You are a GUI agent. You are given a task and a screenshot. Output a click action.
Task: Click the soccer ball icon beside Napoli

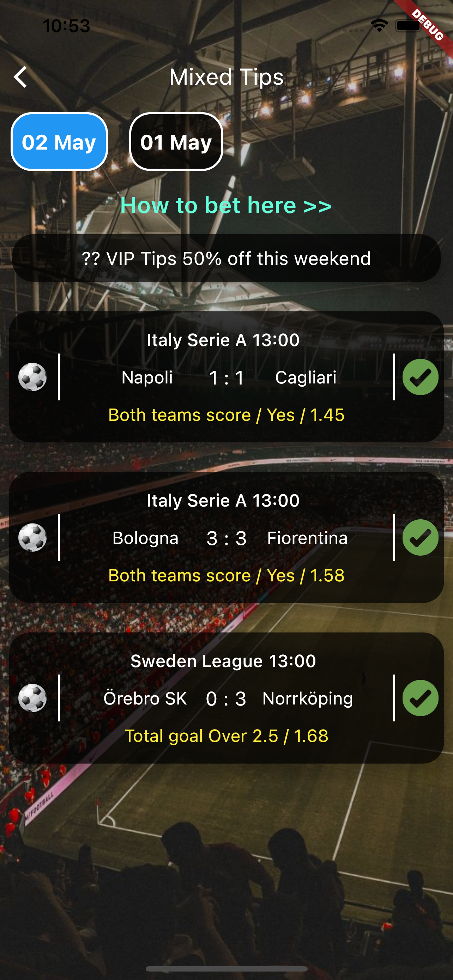(33, 377)
